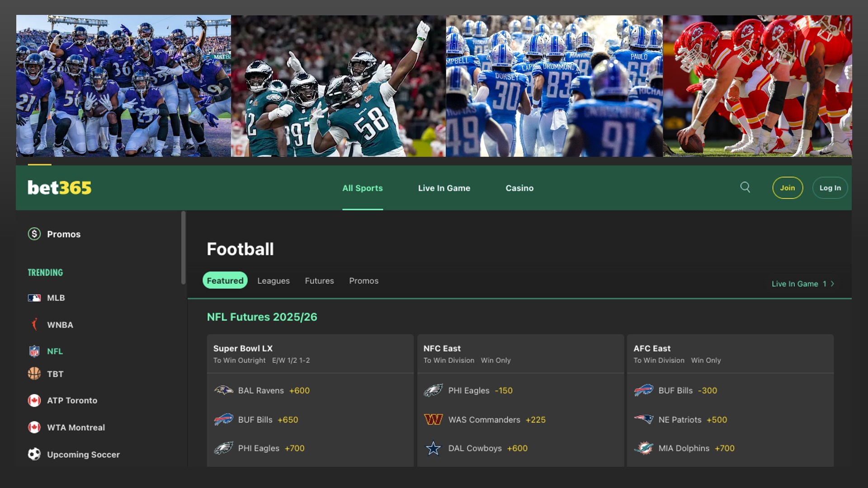Click the sidebar vertical scrollbar
This screenshot has width=868, height=488.
click(184, 248)
